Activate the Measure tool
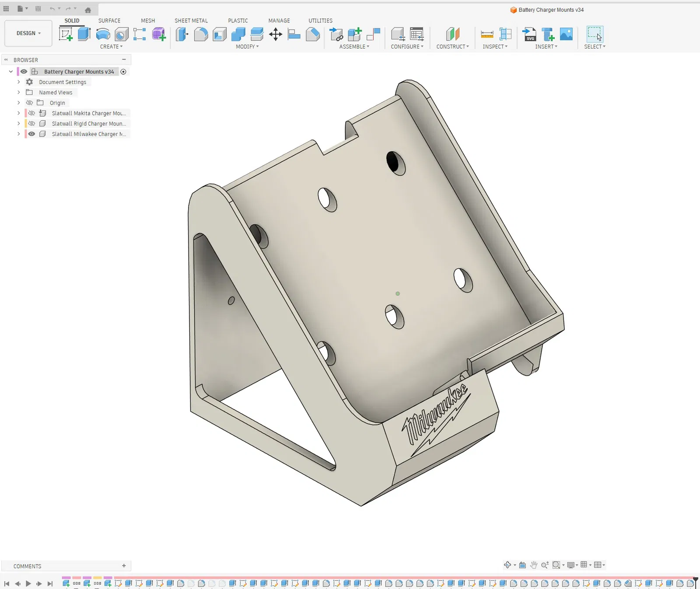This screenshot has height=589, width=700. coord(487,34)
